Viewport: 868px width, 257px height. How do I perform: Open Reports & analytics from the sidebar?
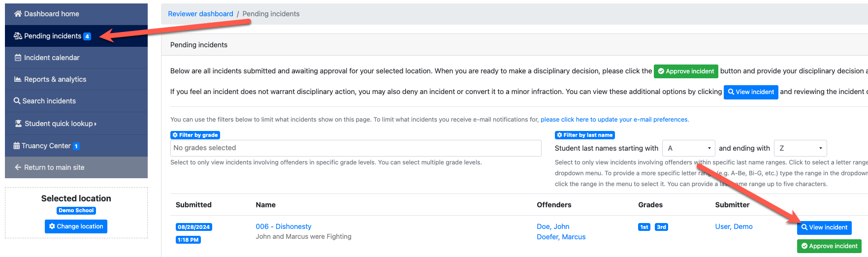[55, 79]
